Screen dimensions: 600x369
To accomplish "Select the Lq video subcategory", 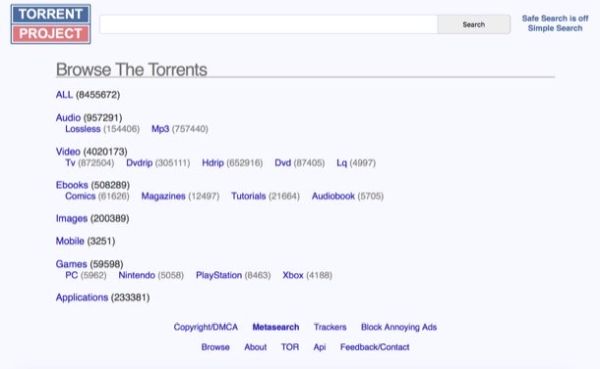I will tap(342, 163).
